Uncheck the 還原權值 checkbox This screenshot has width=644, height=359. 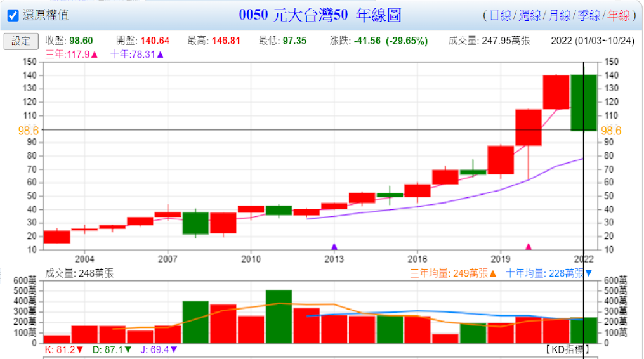(x=13, y=16)
